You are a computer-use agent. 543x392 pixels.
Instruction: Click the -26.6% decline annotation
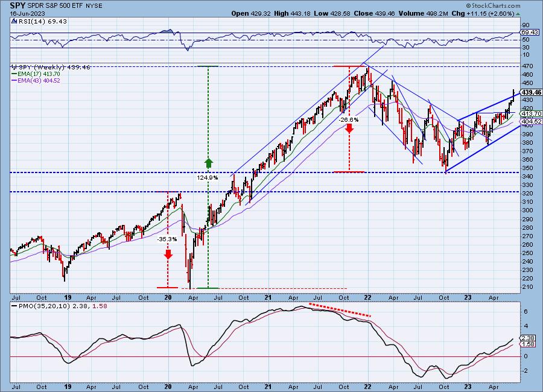point(349,120)
